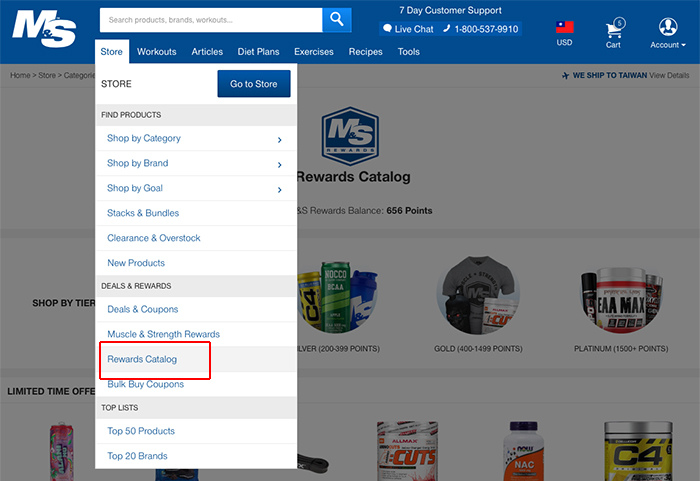
Task: Open the pink drink can thumbnail
Action: point(62,452)
